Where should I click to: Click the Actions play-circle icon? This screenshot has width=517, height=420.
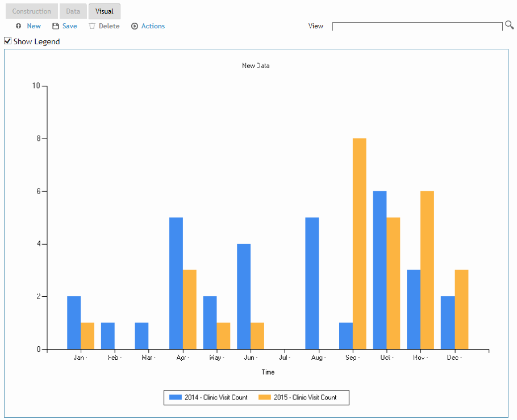click(135, 26)
